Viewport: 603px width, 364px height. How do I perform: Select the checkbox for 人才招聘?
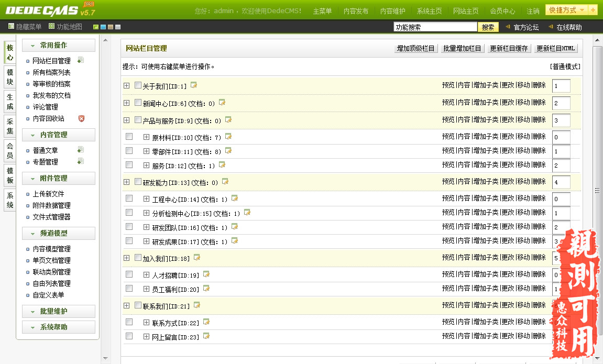point(129,274)
